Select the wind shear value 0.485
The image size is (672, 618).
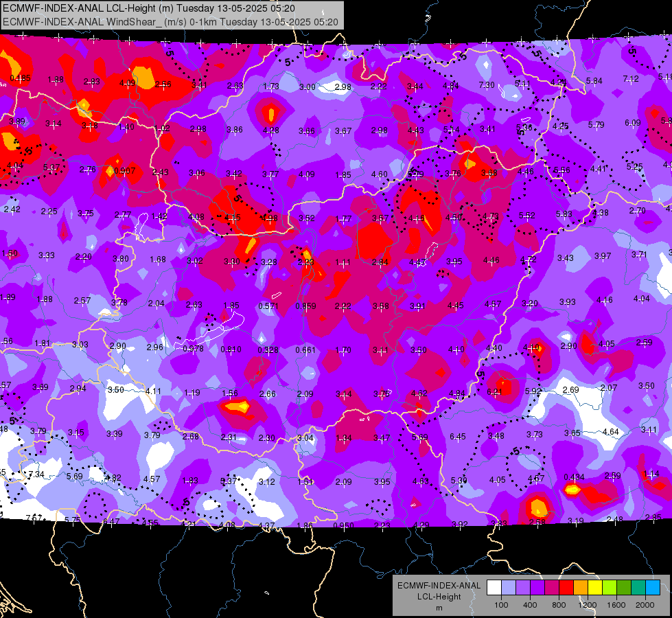pos(20,78)
